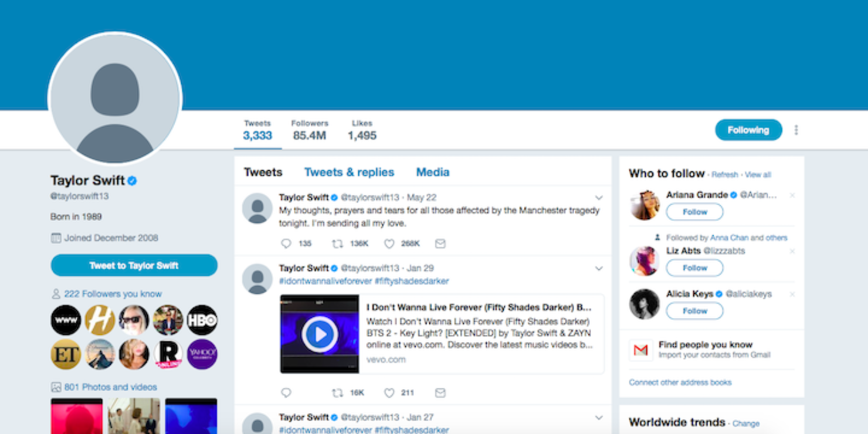Click Find people you know
868x434 pixels.
point(706,345)
